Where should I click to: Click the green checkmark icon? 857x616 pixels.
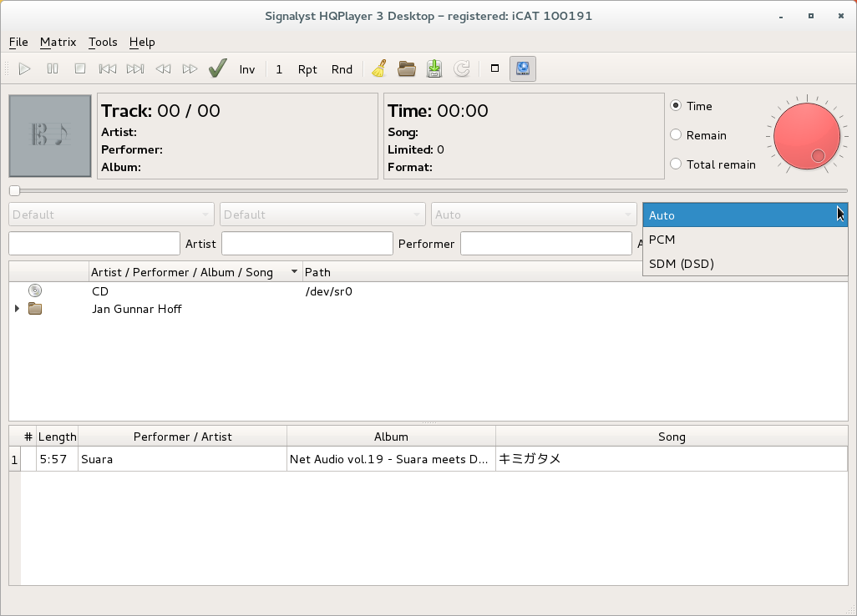pos(217,68)
